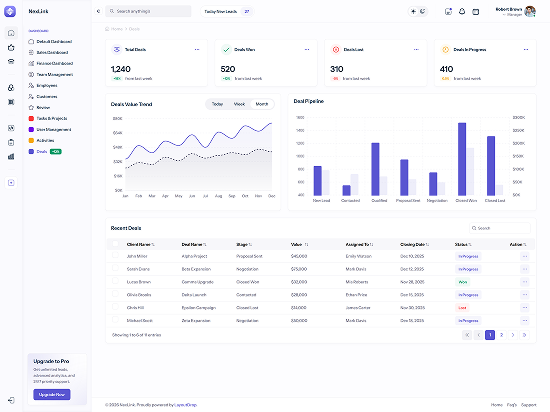Click the logout icon at sidebar bottom
Image resolution: width=550 pixels, height=412 pixels.
coord(11,400)
